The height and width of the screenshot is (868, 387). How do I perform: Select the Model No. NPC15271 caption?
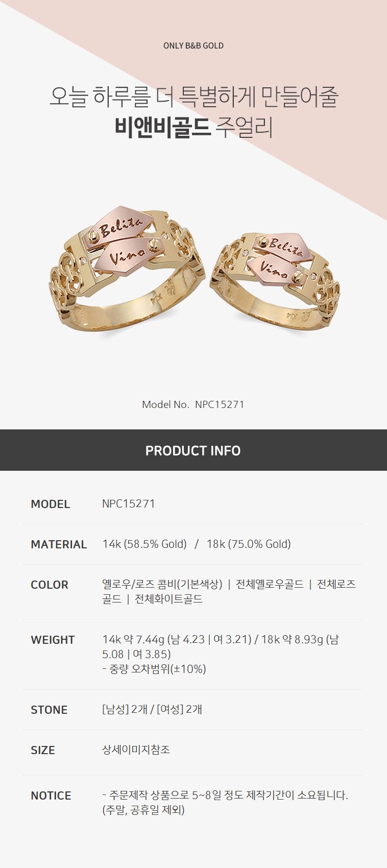193,404
